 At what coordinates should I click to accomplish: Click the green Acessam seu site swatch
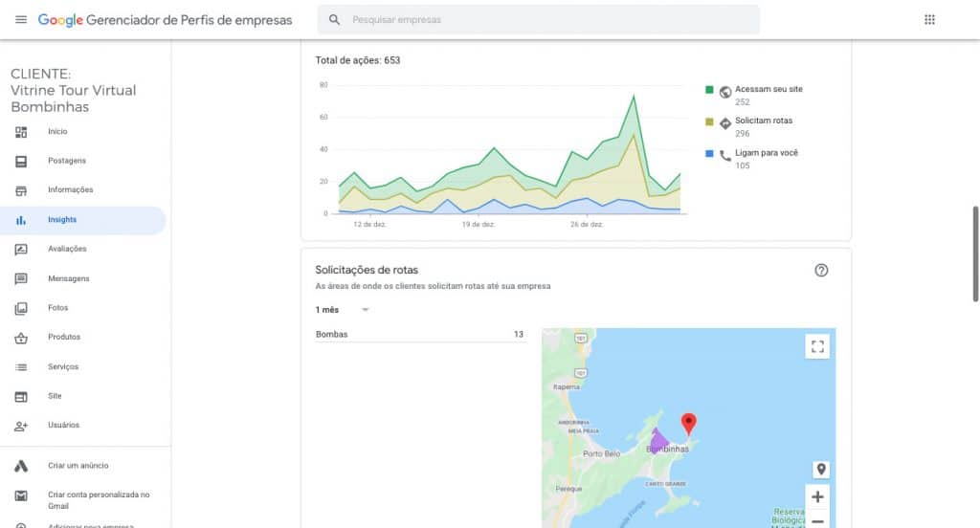pos(709,89)
